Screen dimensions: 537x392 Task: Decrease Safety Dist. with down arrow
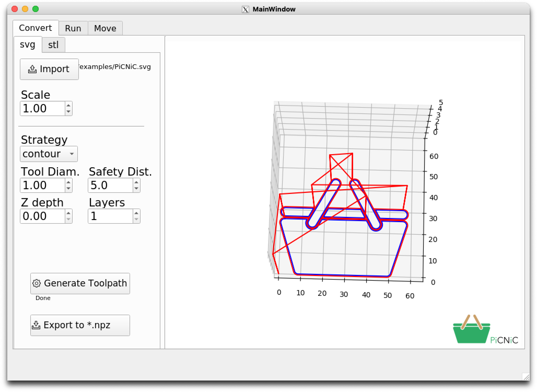point(136,188)
